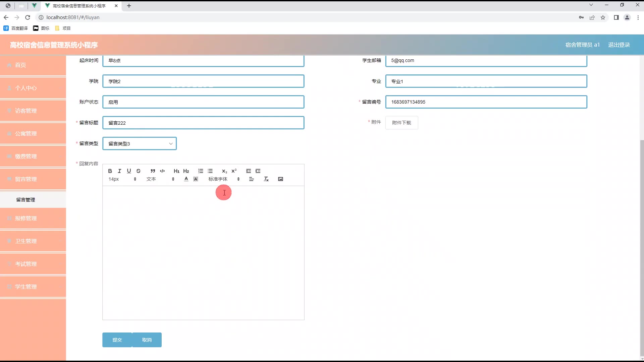Toggle underline formatting
Image resolution: width=644 pixels, height=362 pixels.
[129, 171]
